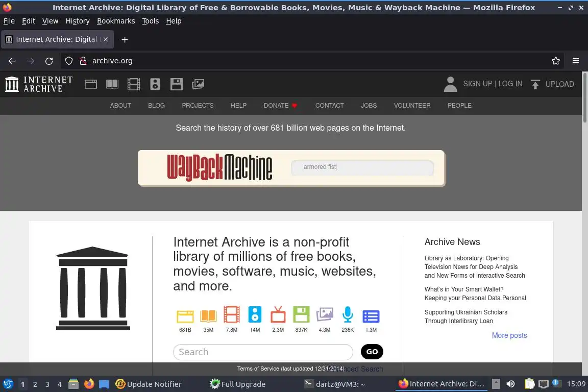Go back with the browser back arrow
The height and width of the screenshot is (392, 588).
click(12, 61)
